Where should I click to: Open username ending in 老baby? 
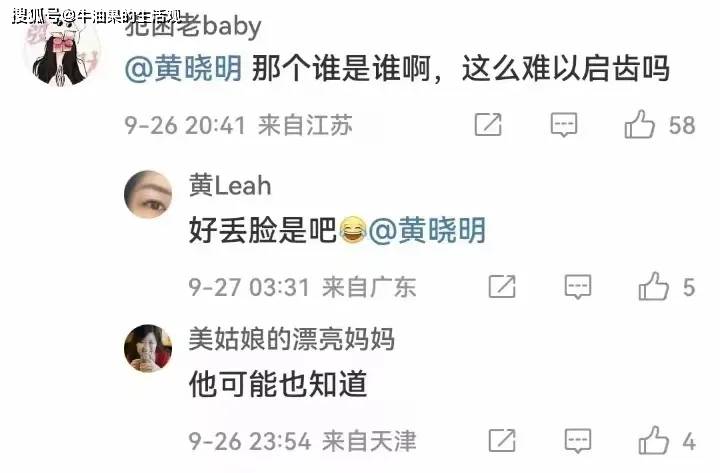coord(193,27)
